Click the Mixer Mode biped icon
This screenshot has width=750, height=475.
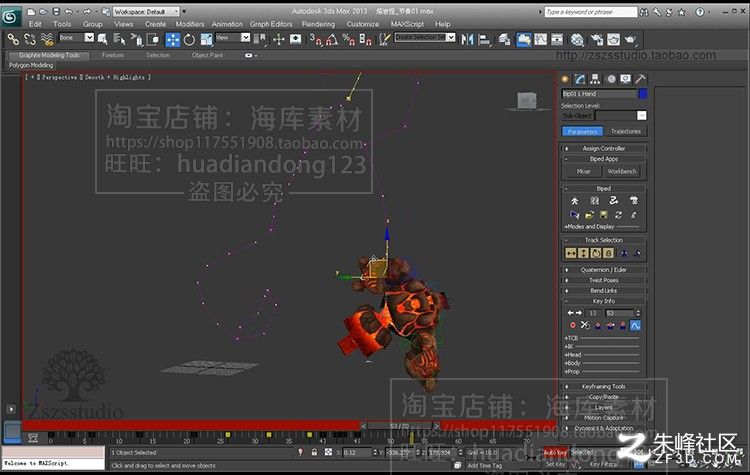pyautogui.click(x=634, y=201)
